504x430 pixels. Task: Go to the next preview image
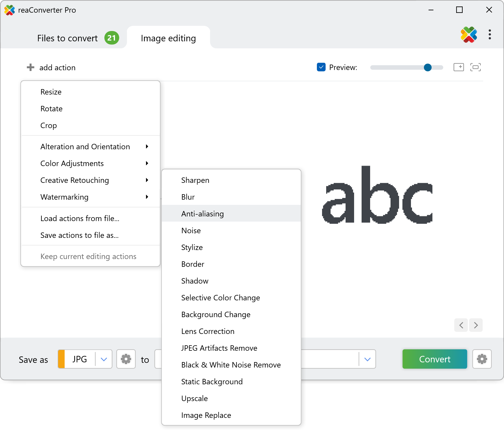pos(476,325)
